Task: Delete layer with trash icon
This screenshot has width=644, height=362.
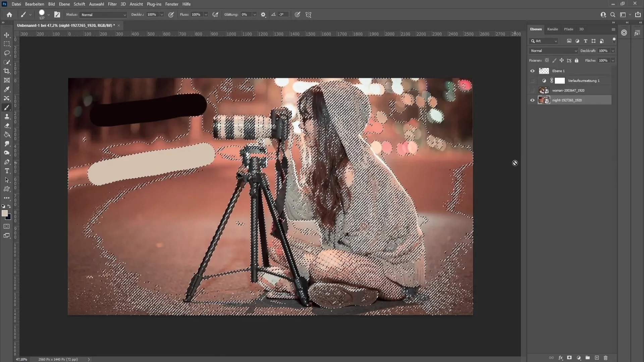Action: 606,358
